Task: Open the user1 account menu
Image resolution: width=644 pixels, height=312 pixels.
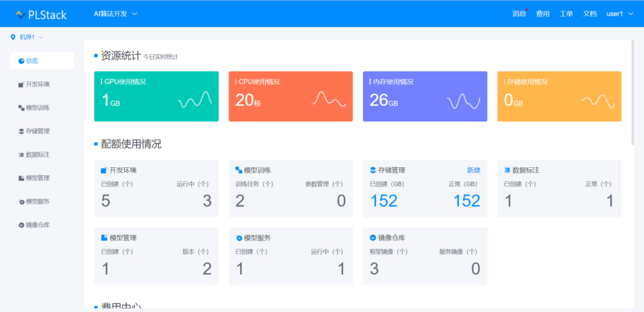Action: (620, 14)
